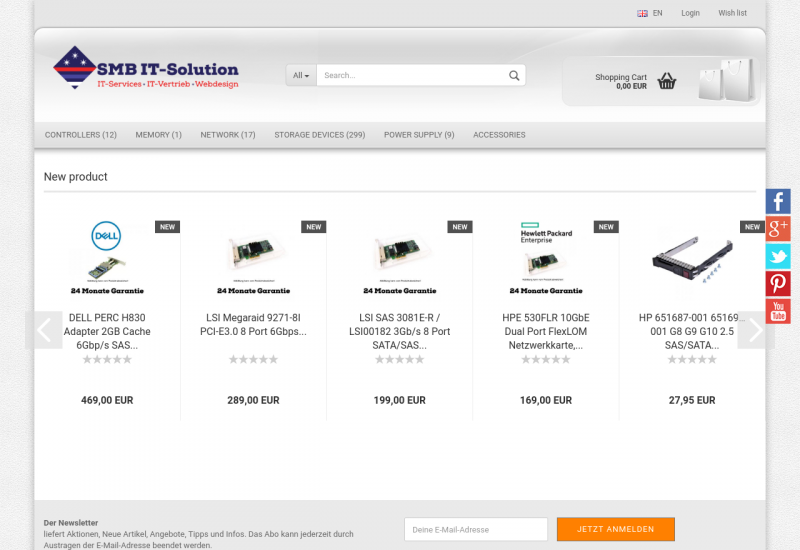Click the Twitter bird icon

[x=778, y=256]
